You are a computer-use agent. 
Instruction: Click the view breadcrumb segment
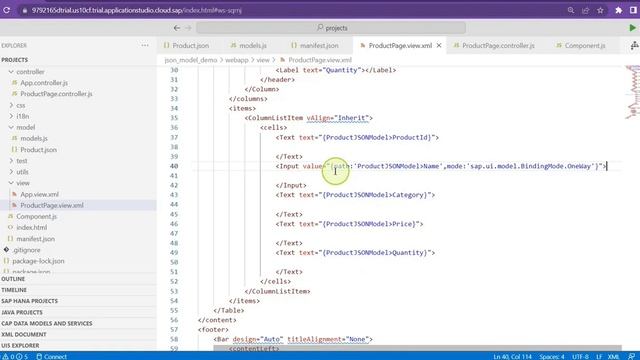point(263,60)
